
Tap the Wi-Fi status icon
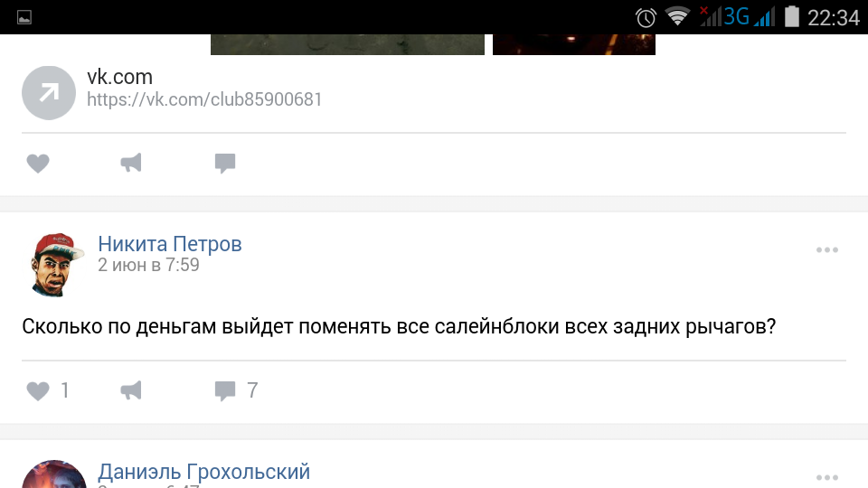click(677, 16)
